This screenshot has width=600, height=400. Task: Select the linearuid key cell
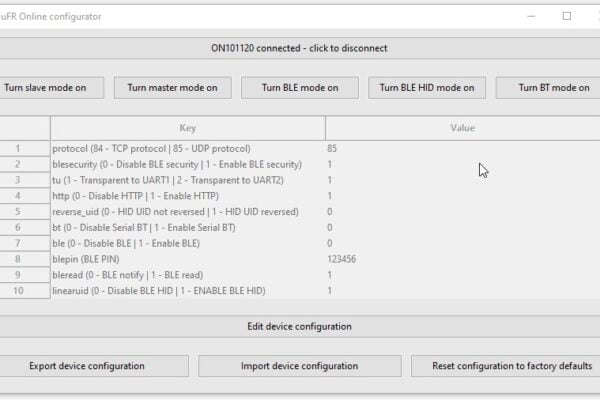[188, 291]
